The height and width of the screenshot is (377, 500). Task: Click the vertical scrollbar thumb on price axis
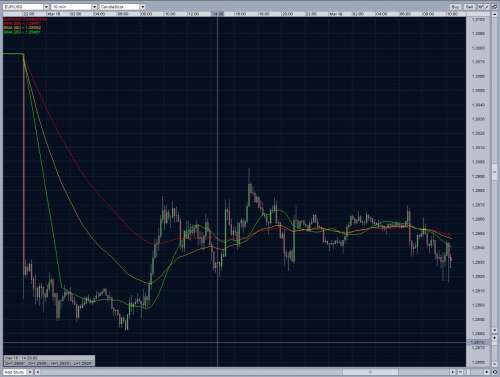(494, 171)
